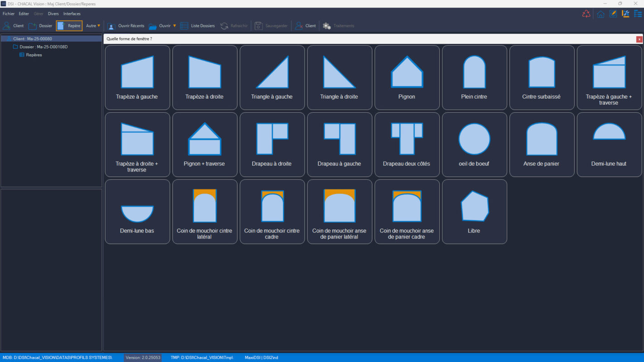Close the Quelle forme de fenêtre panel
This screenshot has width=644, height=362.
tap(639, 39)
